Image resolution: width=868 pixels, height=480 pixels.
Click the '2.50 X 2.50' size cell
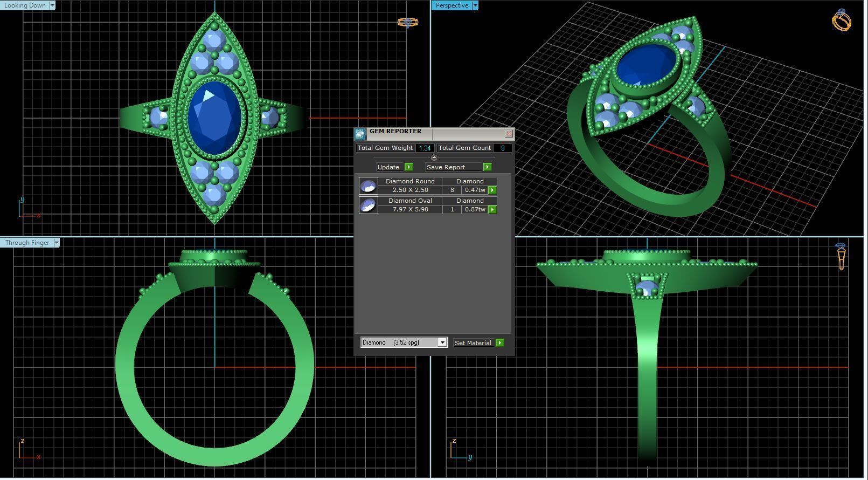[x=410, y=190]
